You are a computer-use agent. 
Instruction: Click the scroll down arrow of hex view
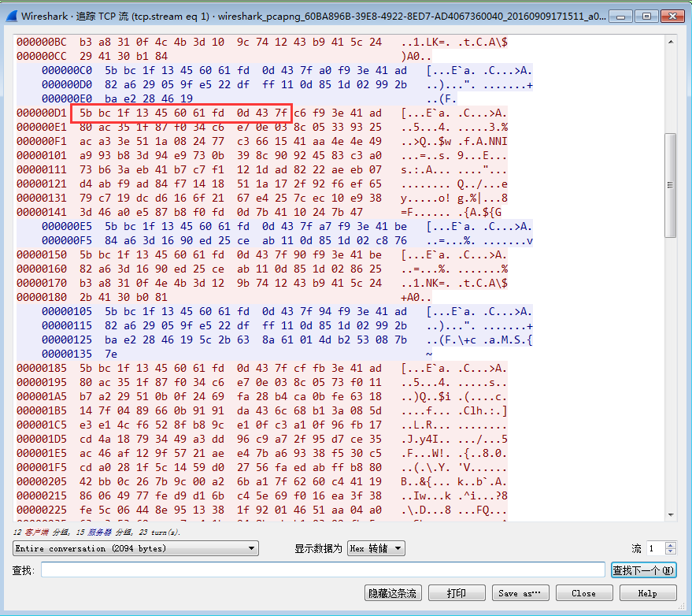pyautogui.click(x=671, y=514)
